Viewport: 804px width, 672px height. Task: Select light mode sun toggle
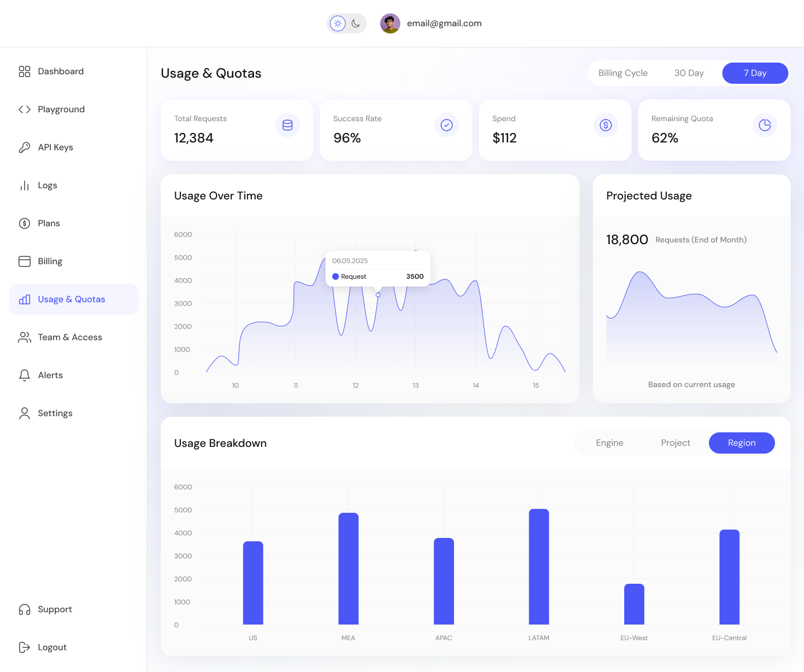tap(338, 23)
